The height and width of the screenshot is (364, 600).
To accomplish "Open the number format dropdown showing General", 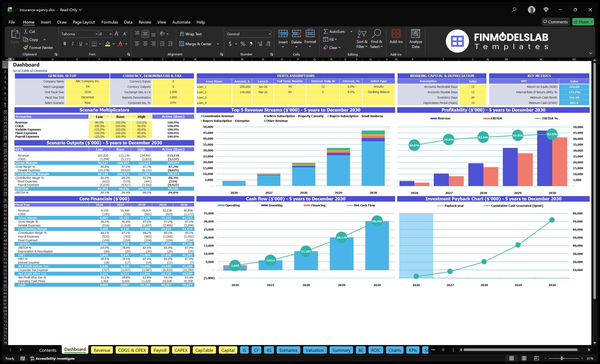I will 269,34.
